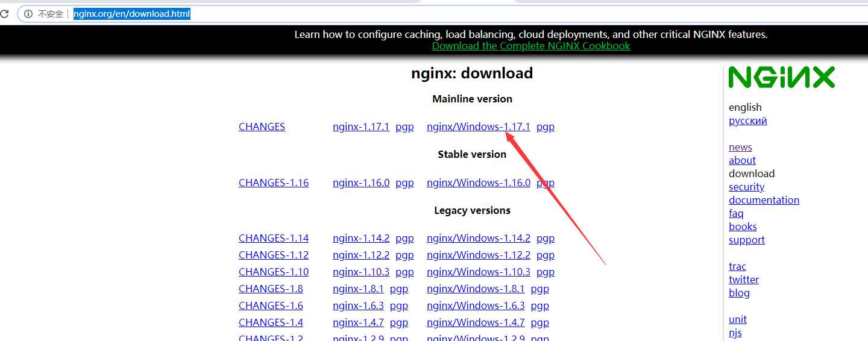The image size is (868, 341).
Task: Download nginx-1.8.1 source
Action: 358,289
